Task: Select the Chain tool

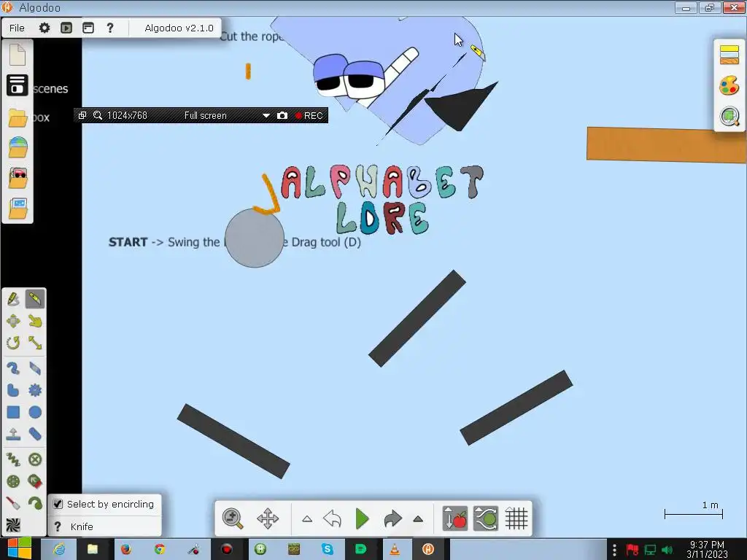Action: click(x=35, y=435)
